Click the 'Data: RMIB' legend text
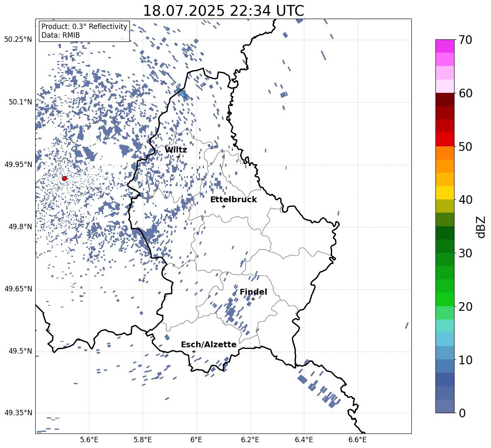This screenshot has width=491, height=448. (61, 35)
